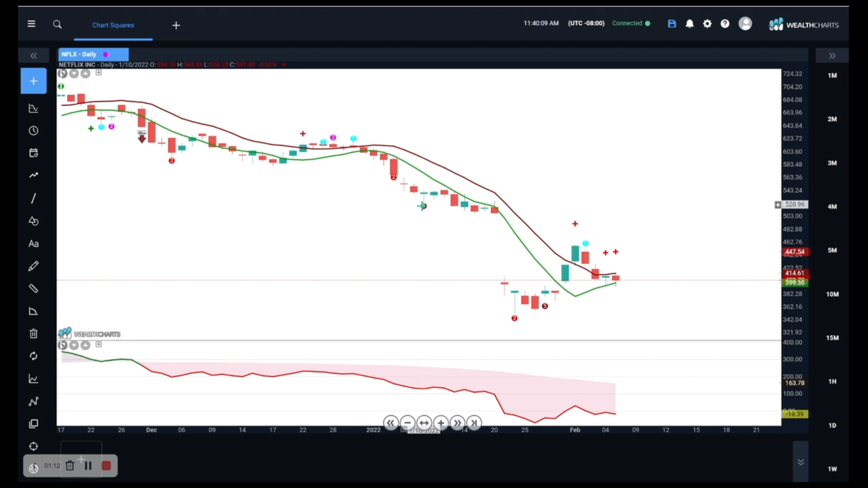Select the ruler measure tool

33,288
